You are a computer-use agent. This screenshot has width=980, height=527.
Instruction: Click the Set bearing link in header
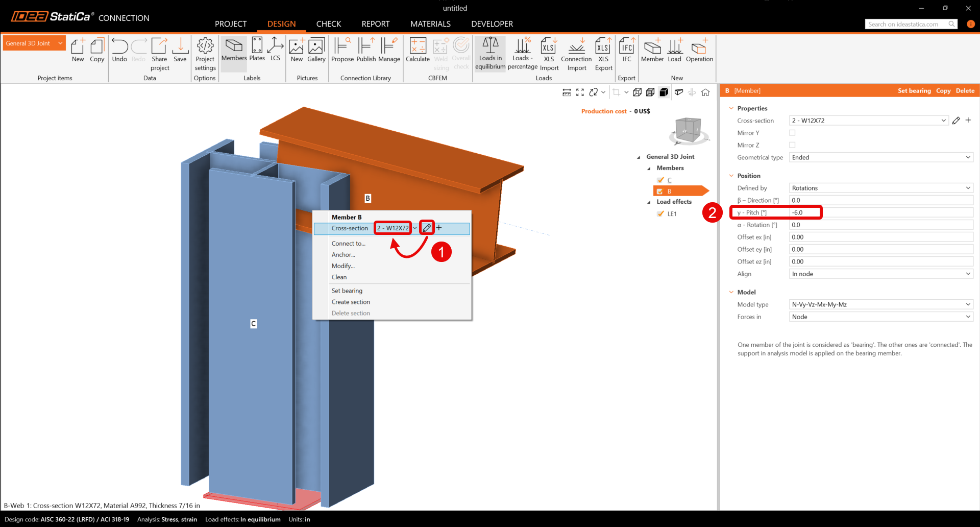pos(914,91)
